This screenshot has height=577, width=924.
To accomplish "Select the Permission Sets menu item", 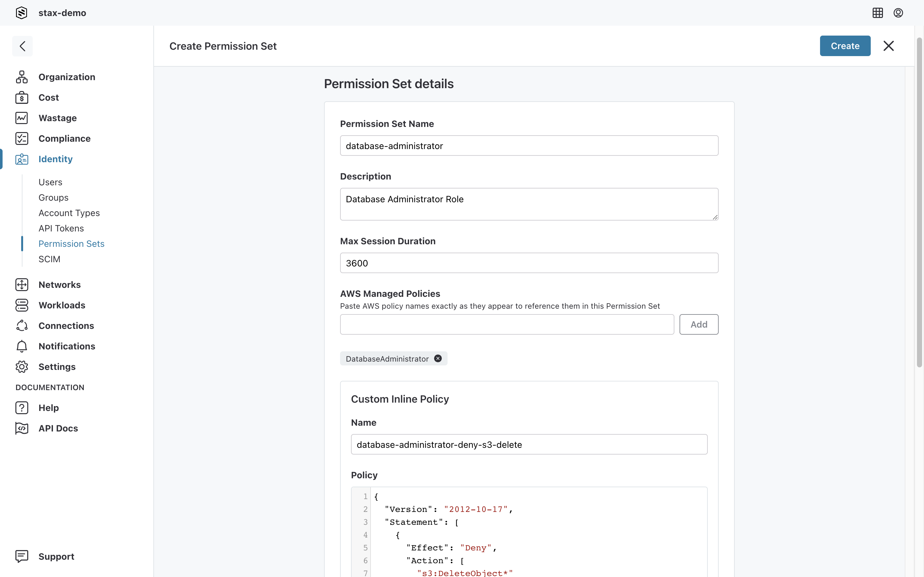I will pos(71,243).
